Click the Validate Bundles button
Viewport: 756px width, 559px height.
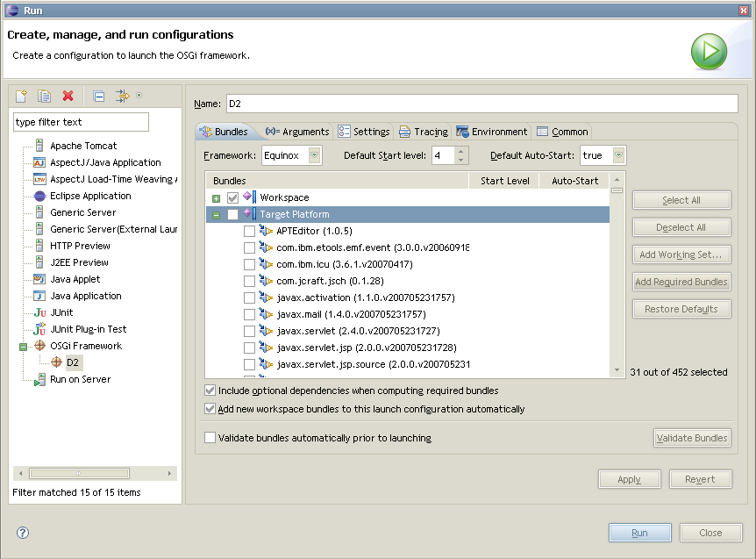coord(692,437)
